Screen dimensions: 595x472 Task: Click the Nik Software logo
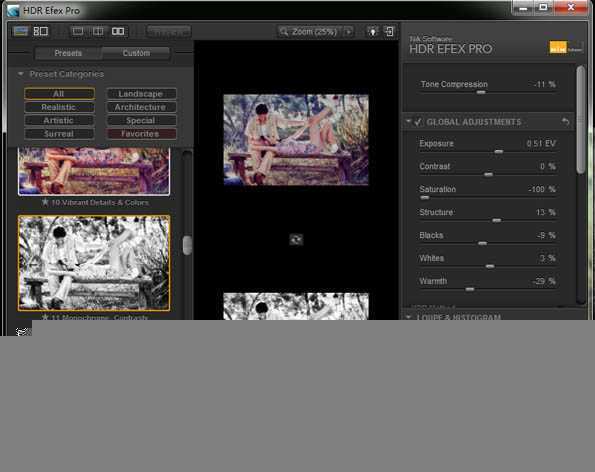tap(565, 47)
